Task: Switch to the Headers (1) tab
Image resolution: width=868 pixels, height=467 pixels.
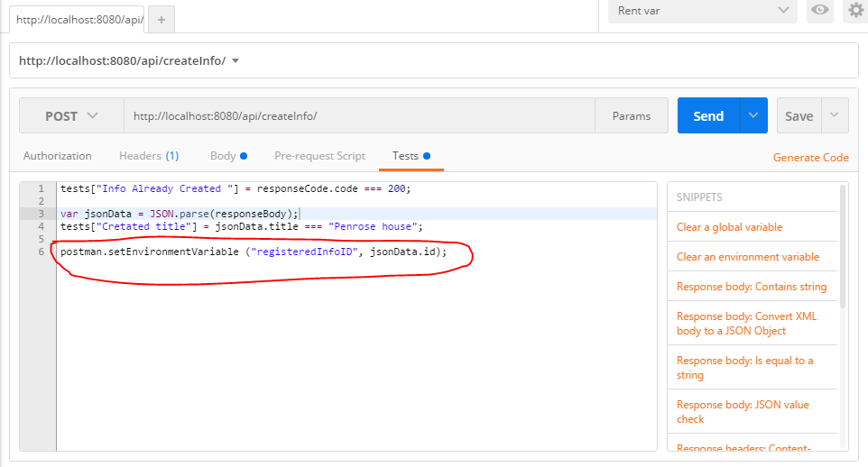Action: pyautogui.click(x=149, y=156)
